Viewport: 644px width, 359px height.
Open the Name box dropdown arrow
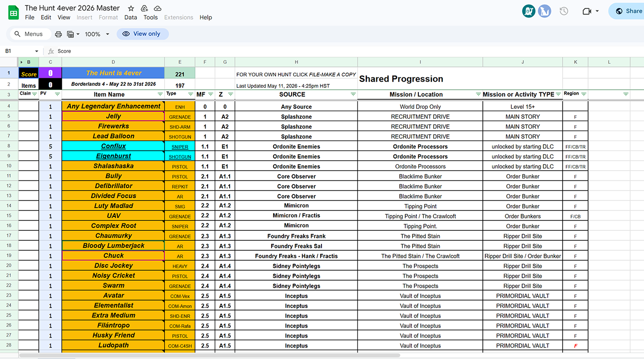tap(36, 51)
